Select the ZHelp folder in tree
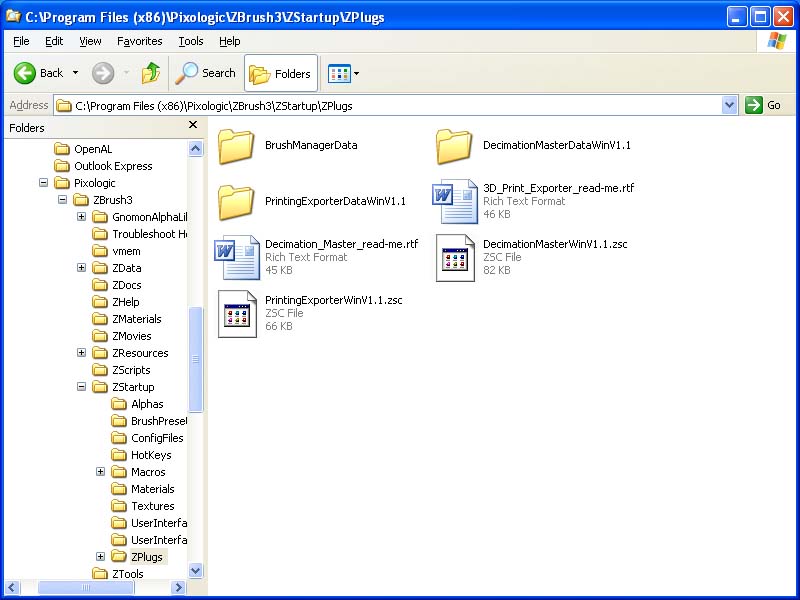 [116, 302]
